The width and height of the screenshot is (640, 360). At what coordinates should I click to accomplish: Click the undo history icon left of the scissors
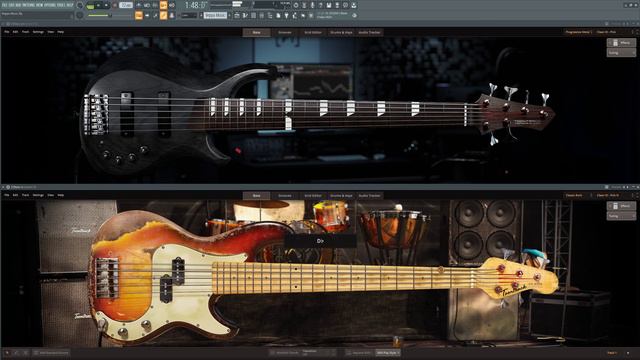296,5
